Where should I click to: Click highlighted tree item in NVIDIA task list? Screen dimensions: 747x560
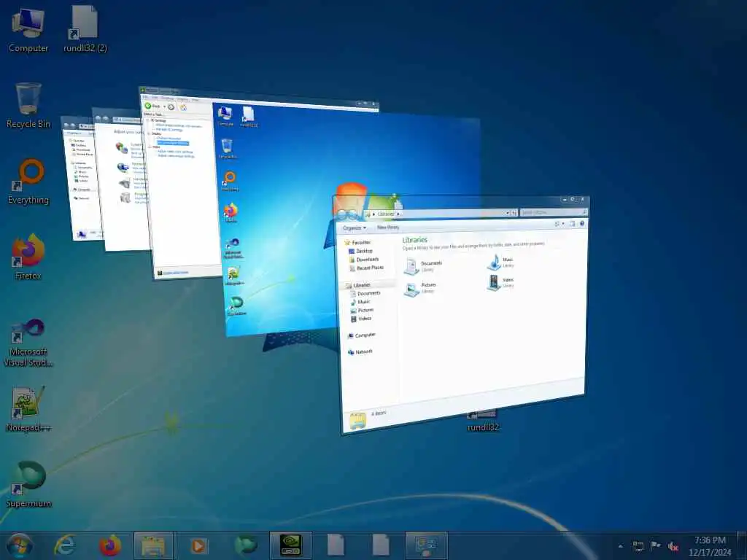(x=172, y=143)
